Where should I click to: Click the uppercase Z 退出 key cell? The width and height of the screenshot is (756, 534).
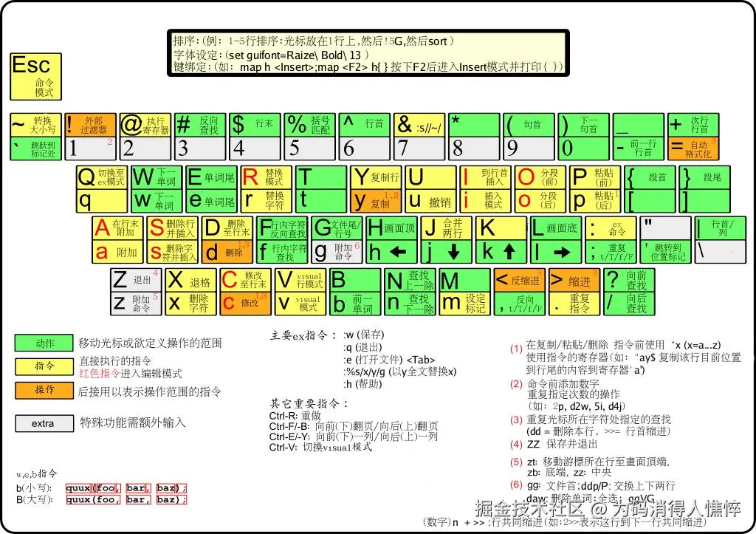coord(136,280)
